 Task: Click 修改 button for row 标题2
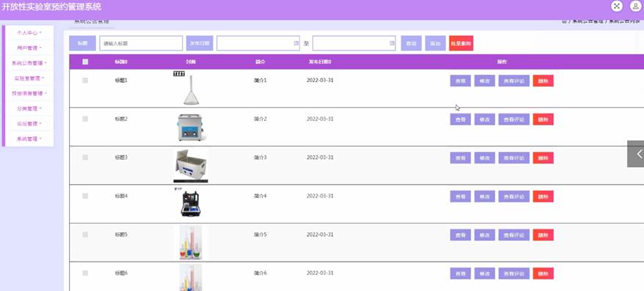pyautogui.click(x=485, y=119)
